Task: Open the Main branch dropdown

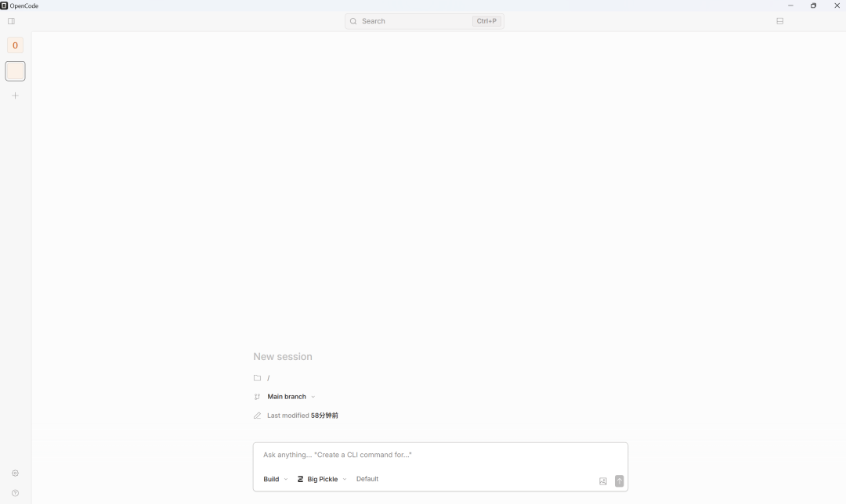Action: click(291, 397)
